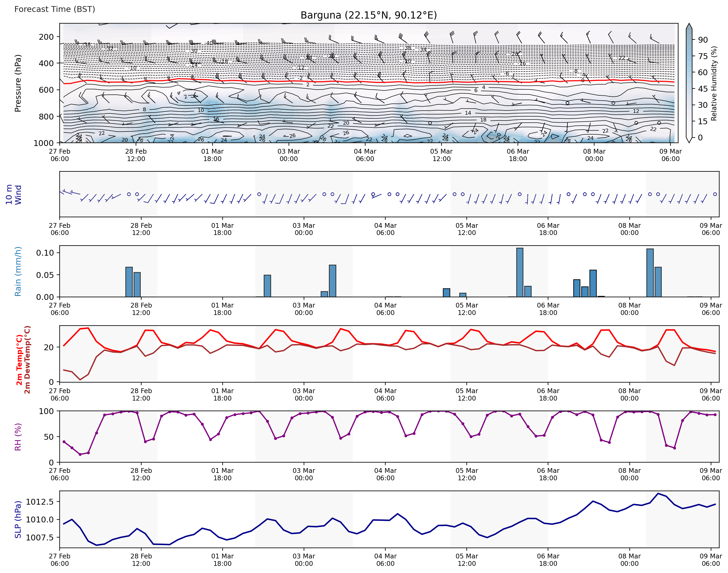Click the SLP (hPa) axis label
The height and width of the screenshot is (573, 728).
click(18, 519)
